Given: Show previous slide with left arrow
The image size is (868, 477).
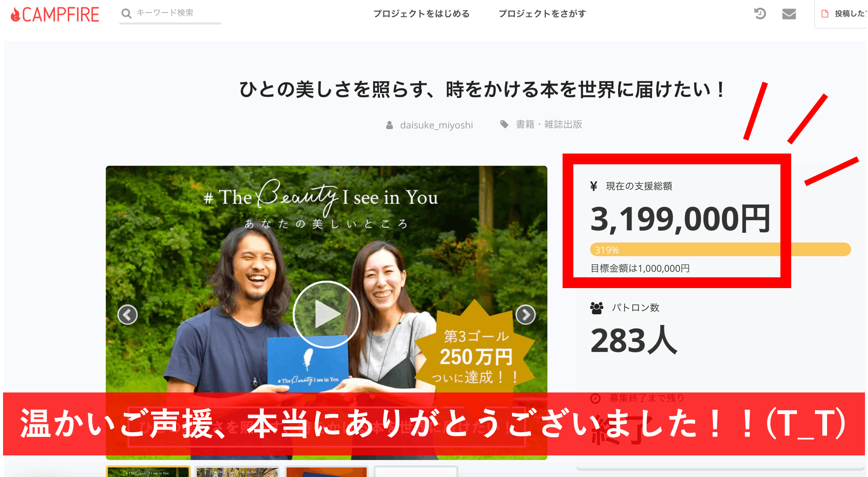Looking at the screenshot, I should click(x=128, y=315).
